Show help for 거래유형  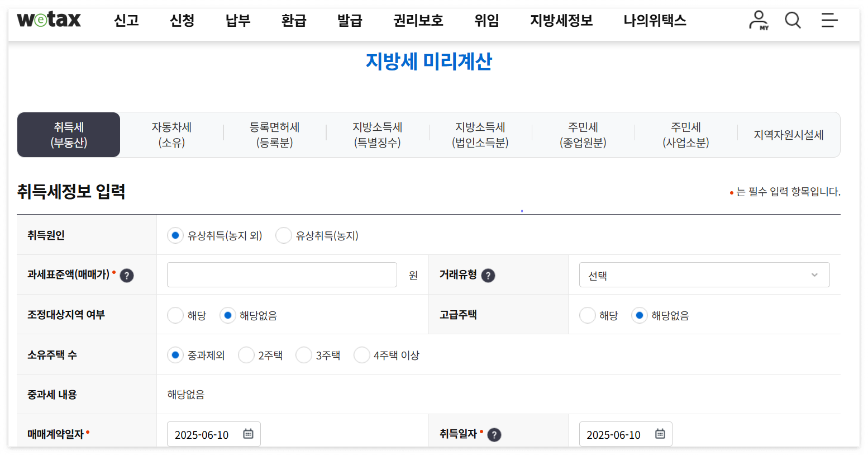[x=488, y=276]
